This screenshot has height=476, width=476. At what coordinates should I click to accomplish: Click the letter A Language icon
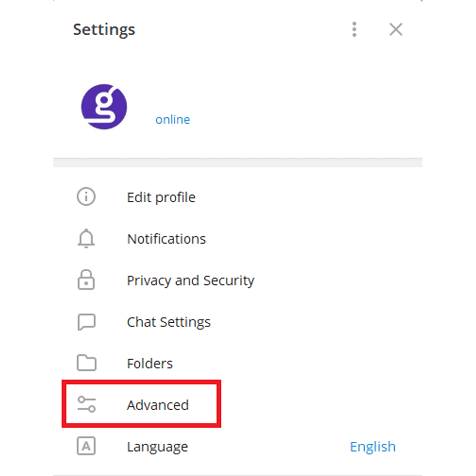(x=86, y=446)
